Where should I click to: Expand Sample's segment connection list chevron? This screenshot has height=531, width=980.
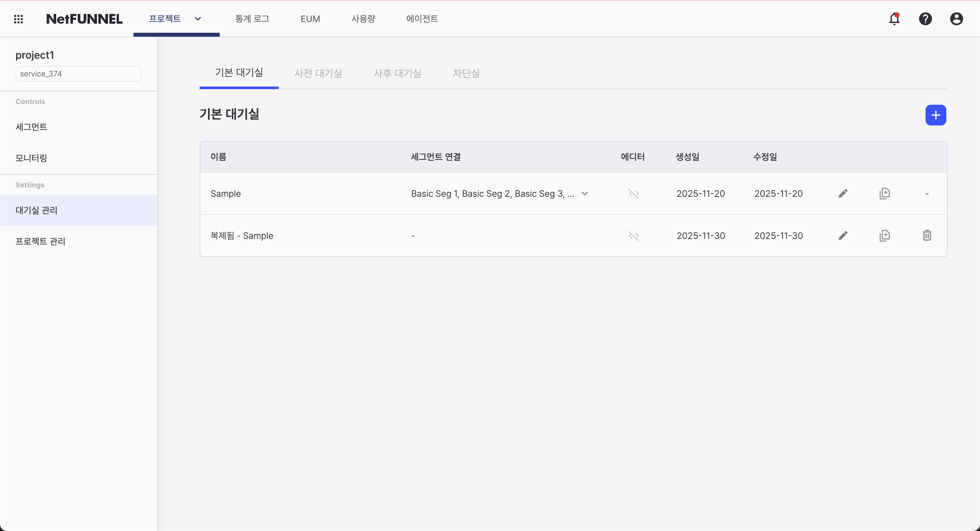click(x=585, y=193)
